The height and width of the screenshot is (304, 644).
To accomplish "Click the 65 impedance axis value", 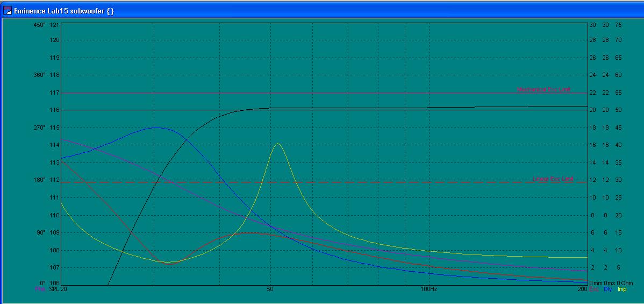I will pyautogui.click(x=618, y=58).
